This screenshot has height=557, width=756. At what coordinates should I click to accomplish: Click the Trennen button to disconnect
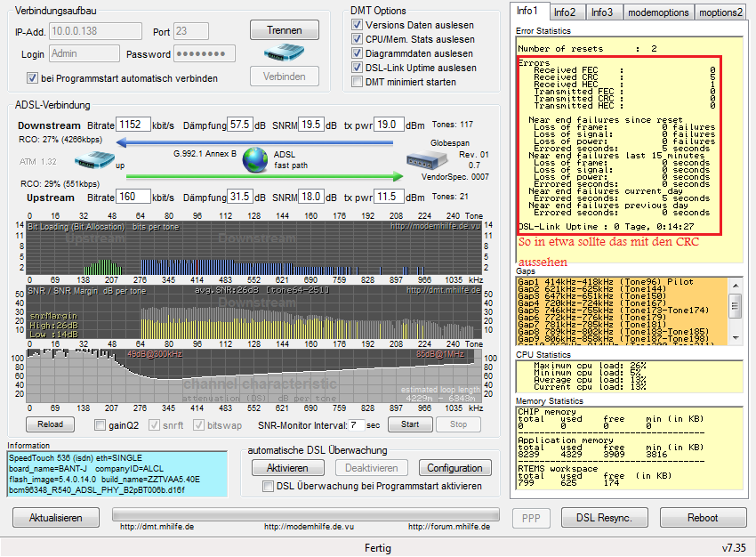pos(284,29)
